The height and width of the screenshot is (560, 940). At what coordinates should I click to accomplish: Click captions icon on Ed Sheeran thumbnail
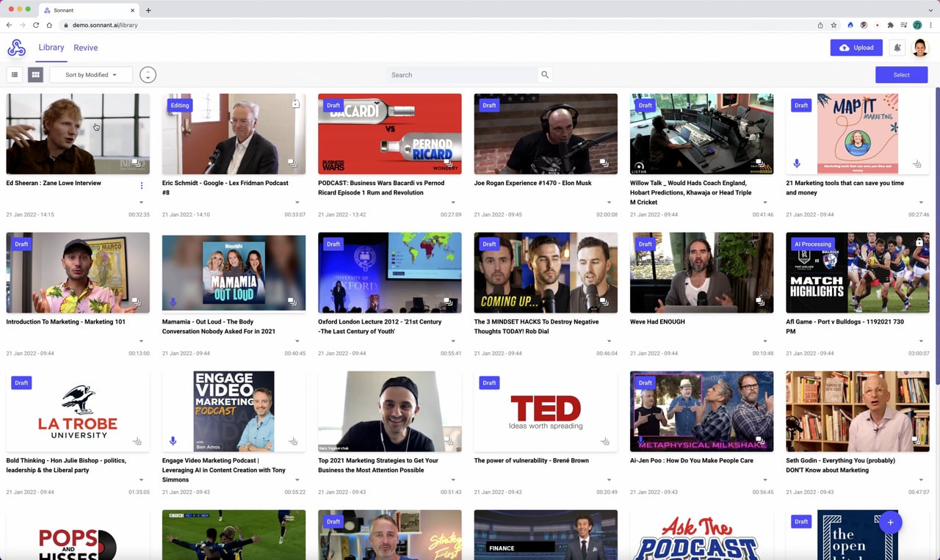137,163
